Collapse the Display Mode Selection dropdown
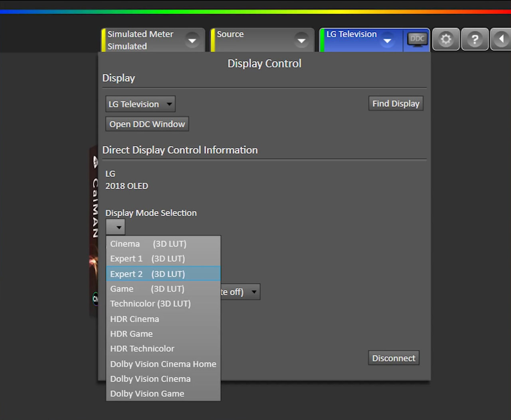Screen dimensions: 511x420 [x=115, y=227]
